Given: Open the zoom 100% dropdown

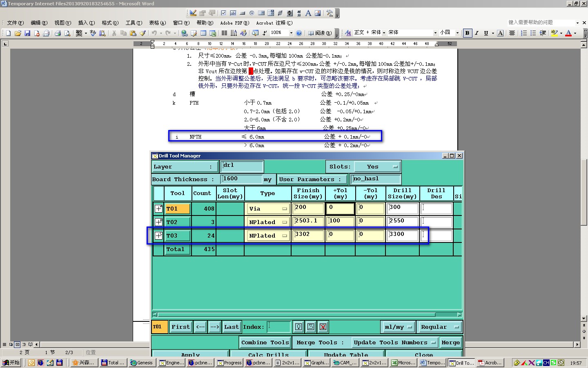Looking at the screenshot, I should click(x=291, y=33).
